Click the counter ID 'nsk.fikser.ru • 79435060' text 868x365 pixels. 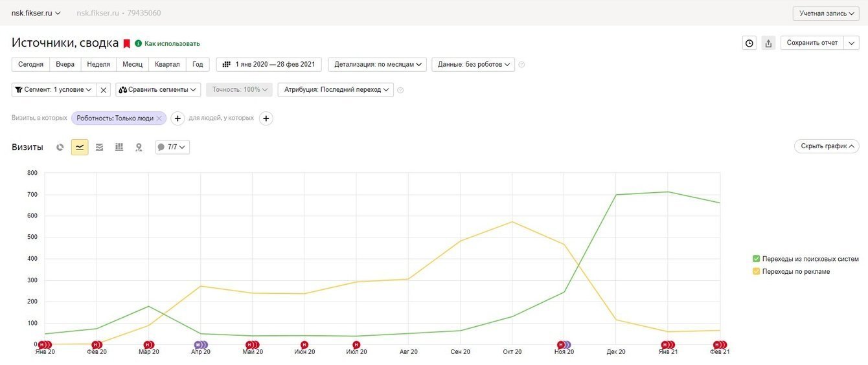coord(119,13)
